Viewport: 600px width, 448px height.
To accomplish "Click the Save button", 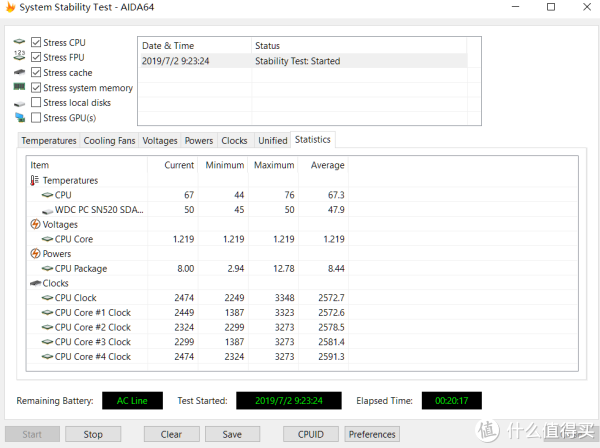I will [232, 434].
